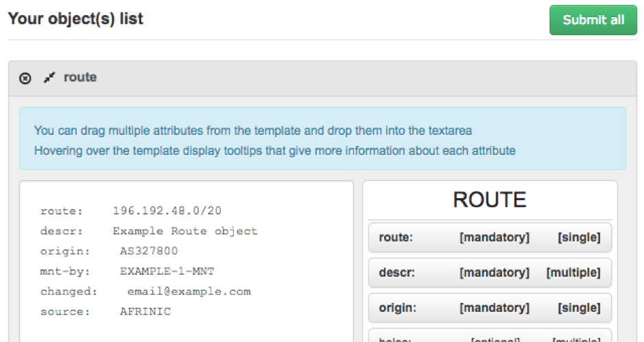644x342 pixels.
Task: Select the descr: mandatory multiple template attribute
Action: (x=490, y=273)
